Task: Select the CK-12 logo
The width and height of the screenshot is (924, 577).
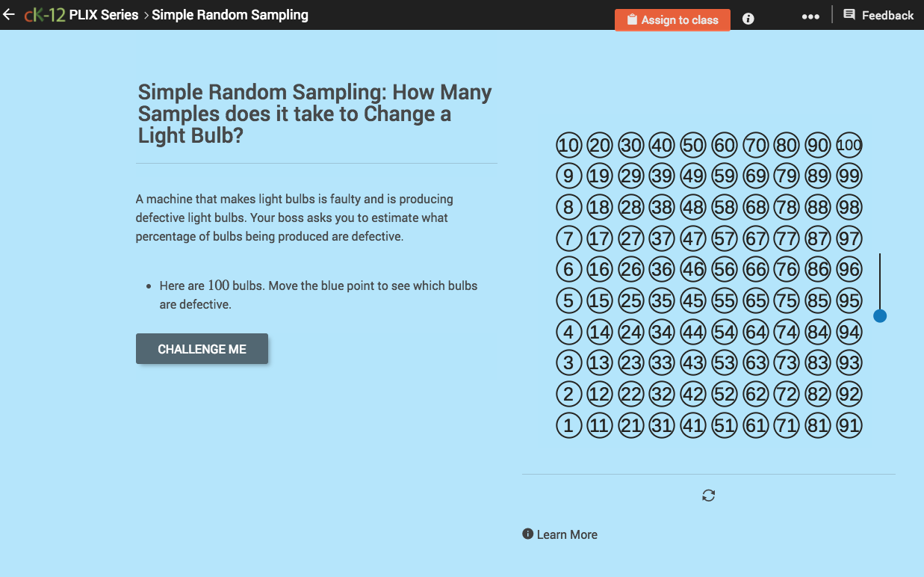Action: (x=43, y=13)
